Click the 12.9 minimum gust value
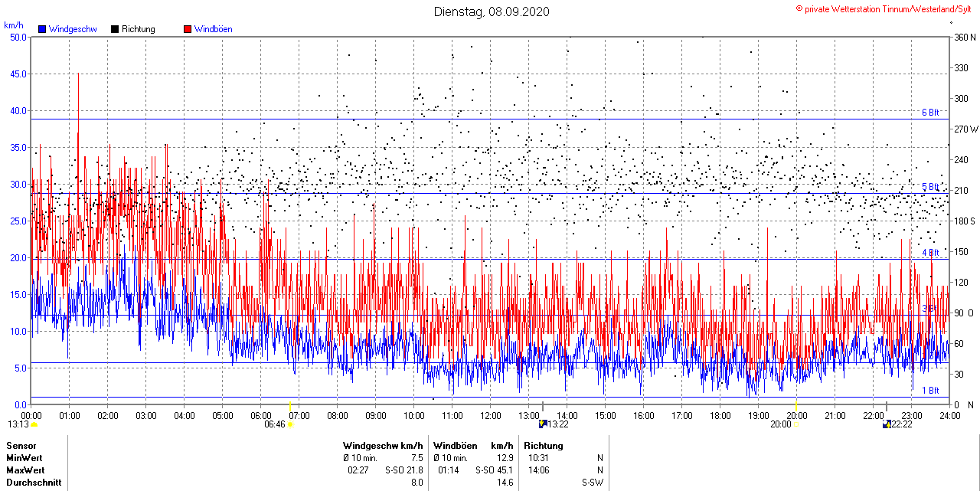 505,458
